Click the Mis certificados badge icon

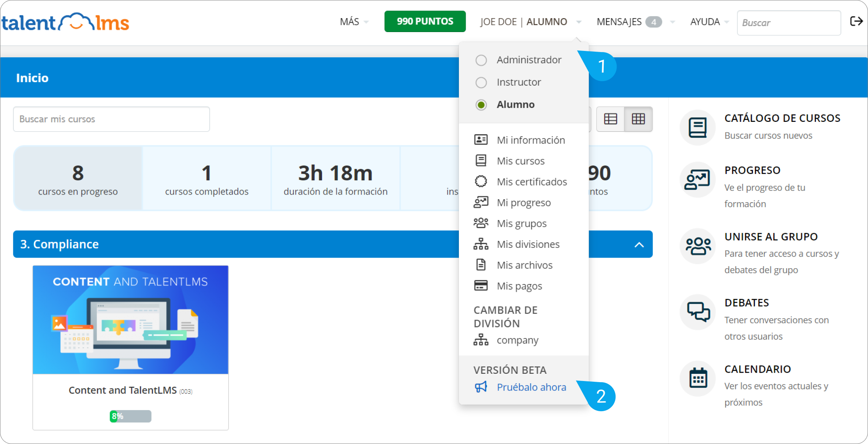tap(481, 181)
